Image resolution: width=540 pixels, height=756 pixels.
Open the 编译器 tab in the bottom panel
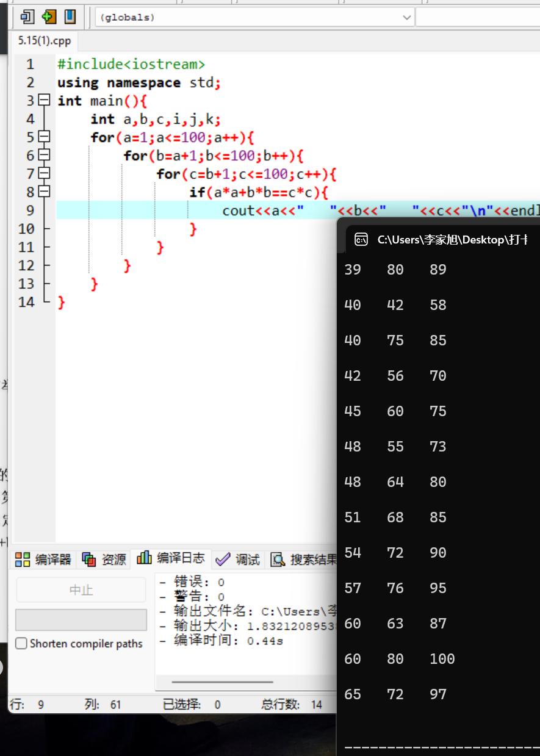click(43, 560)
